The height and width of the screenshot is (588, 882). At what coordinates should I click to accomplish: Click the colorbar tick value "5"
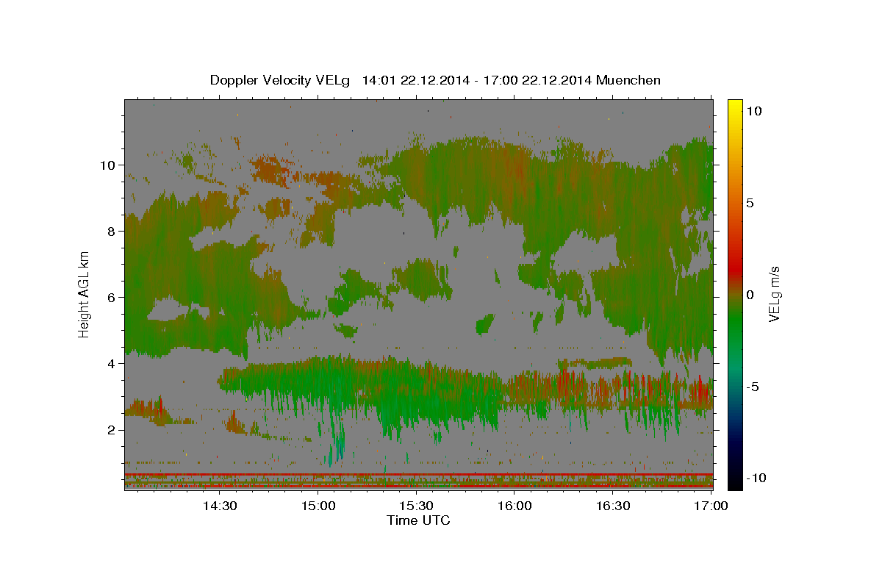tap(750, 203)
